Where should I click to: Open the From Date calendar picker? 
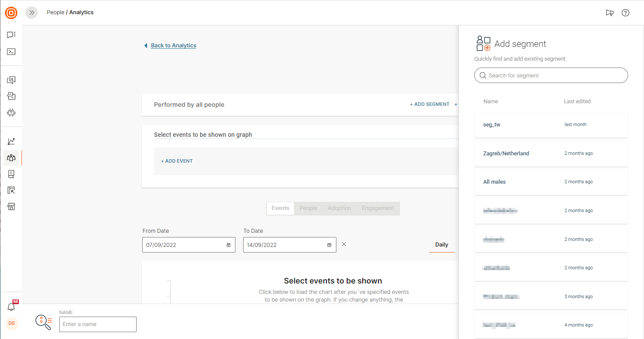pos(229,245)
